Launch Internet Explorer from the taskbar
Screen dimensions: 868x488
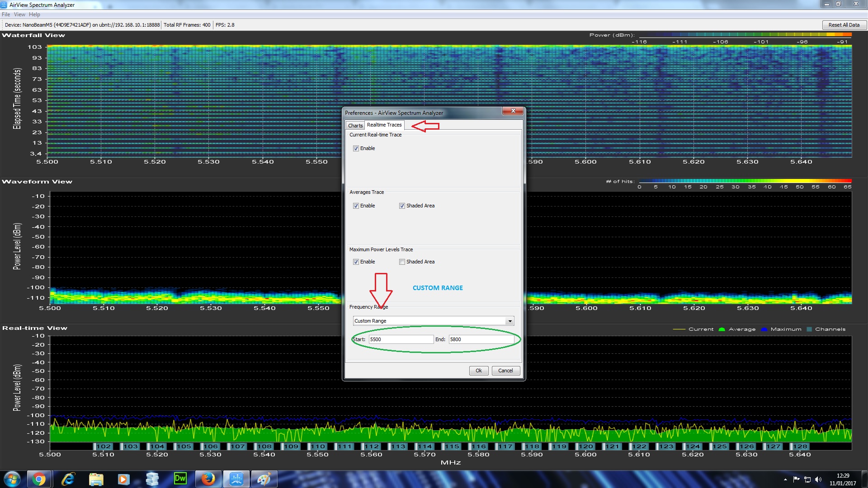pos(68,479)
